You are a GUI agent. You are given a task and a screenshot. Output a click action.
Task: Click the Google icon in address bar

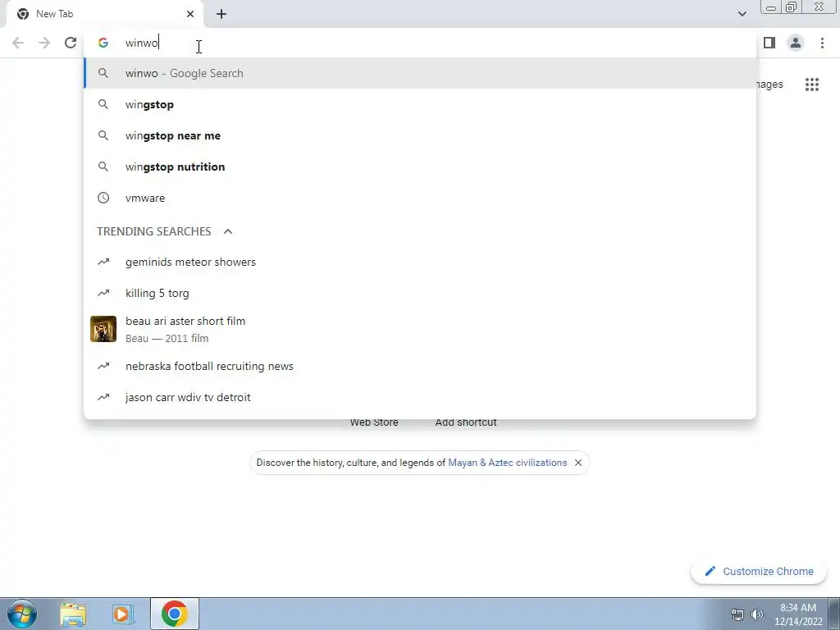103,43
